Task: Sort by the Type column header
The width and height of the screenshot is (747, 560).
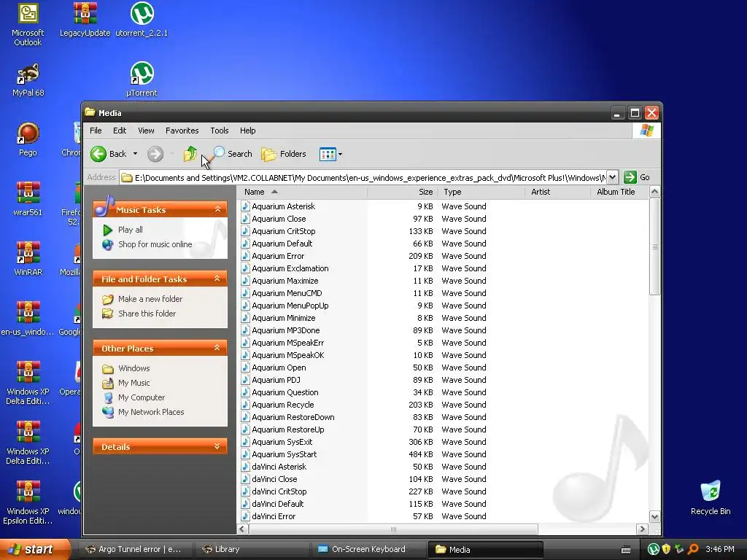Action: point(481,192)
